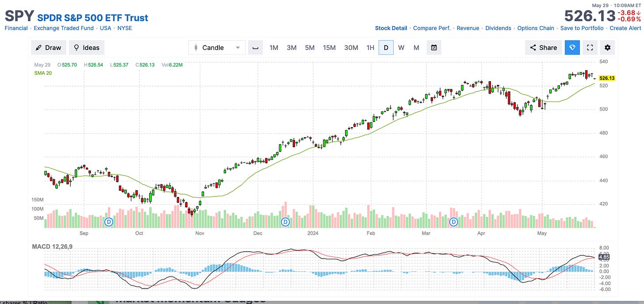644x304 pixels.
Task: Click the yellow 526.13 price tag
Action: coord(607,78)
